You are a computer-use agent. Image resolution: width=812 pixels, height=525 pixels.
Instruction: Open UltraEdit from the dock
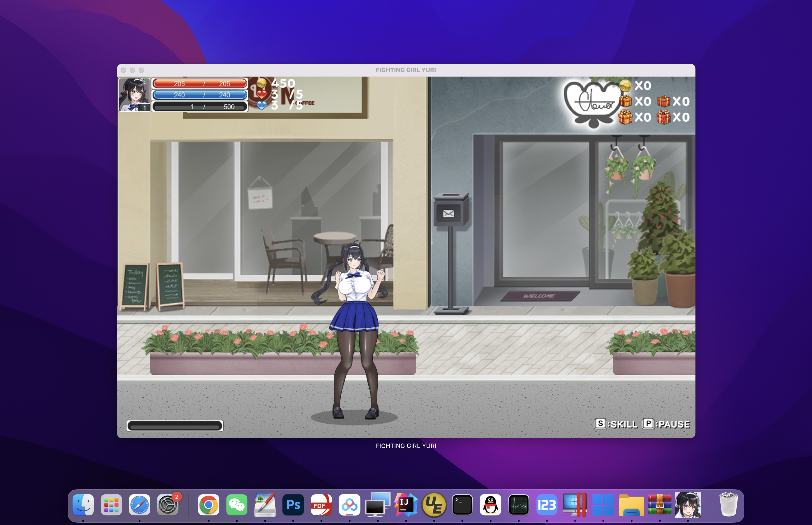434,505
